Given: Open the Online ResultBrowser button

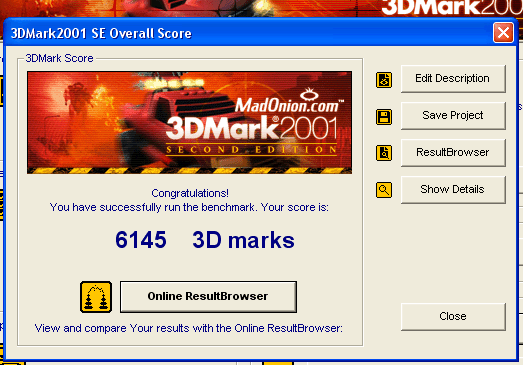Looking at the screenshot, I should coord(208,297).
